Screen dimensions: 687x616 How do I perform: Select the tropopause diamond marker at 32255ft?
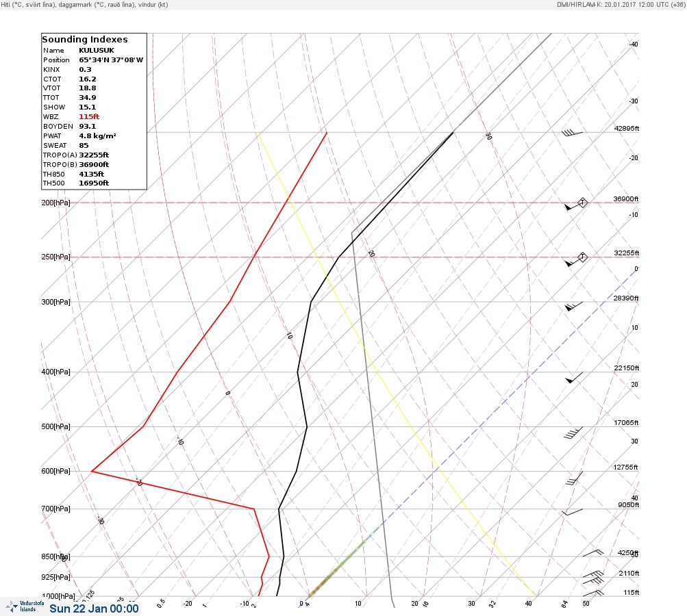coord(582,257)
